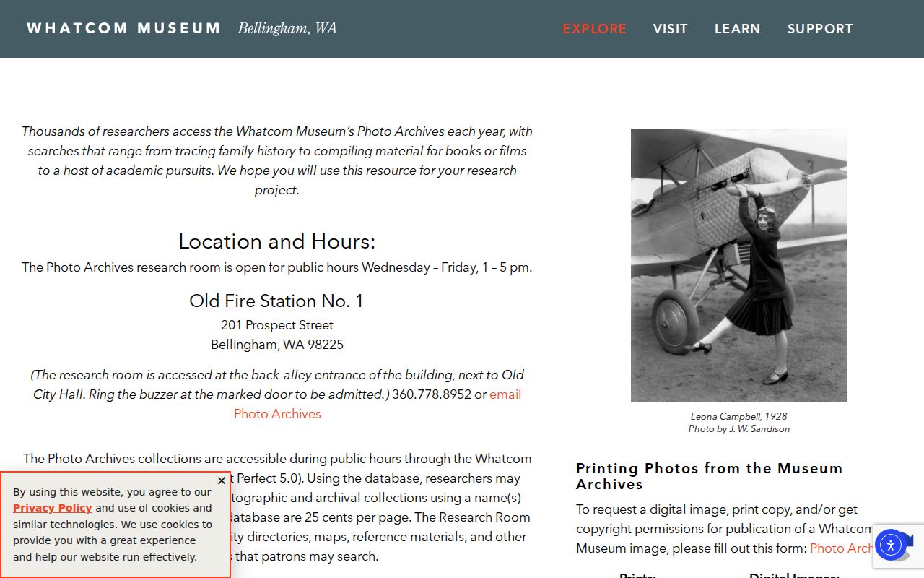This screenshot has height=578, width=924.
Task: View the Leona Campbell airplane photo
Action: click(739, 265)
